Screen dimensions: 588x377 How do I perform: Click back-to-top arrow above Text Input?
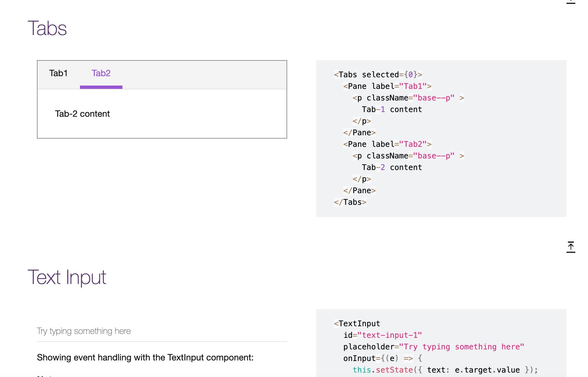coord(571,246)
